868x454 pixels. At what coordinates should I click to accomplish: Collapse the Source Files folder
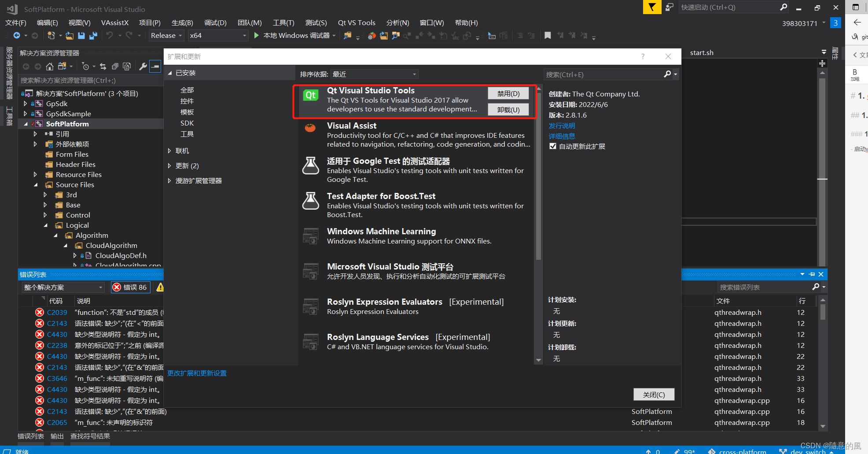(x=36, y=185)
